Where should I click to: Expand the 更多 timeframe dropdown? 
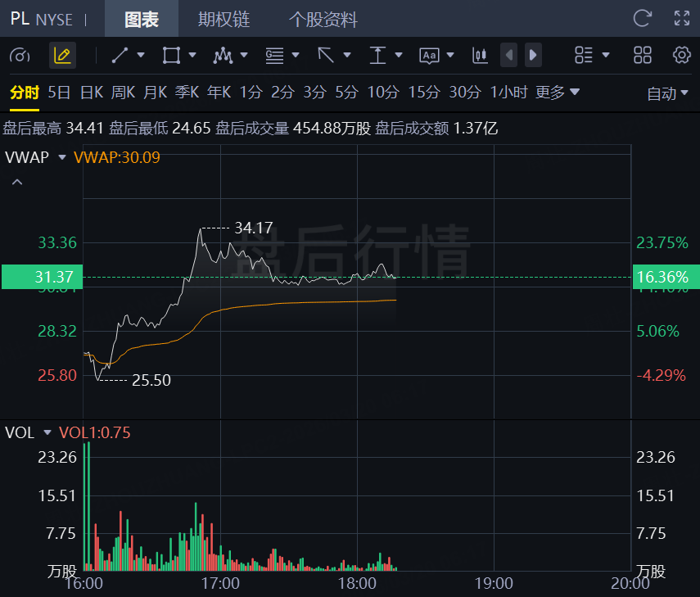click(x=558, y=93)
